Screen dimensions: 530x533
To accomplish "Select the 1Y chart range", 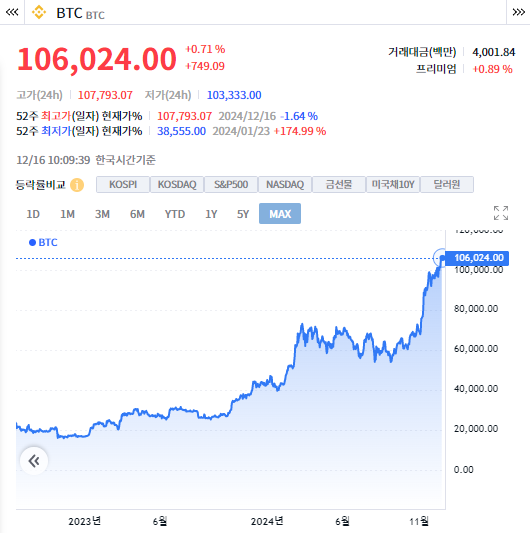I will click(x=211, y=214).
